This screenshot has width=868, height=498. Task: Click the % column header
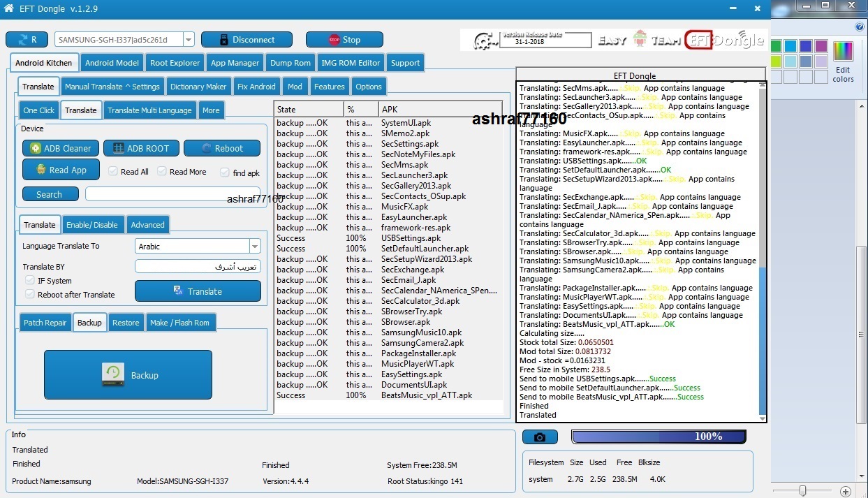(361, 109)
